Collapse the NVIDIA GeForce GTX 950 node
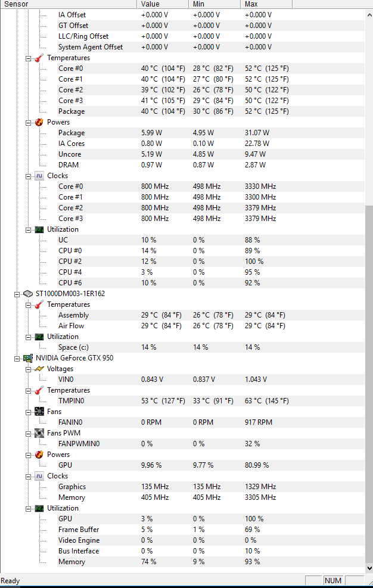 coord(17,359)
